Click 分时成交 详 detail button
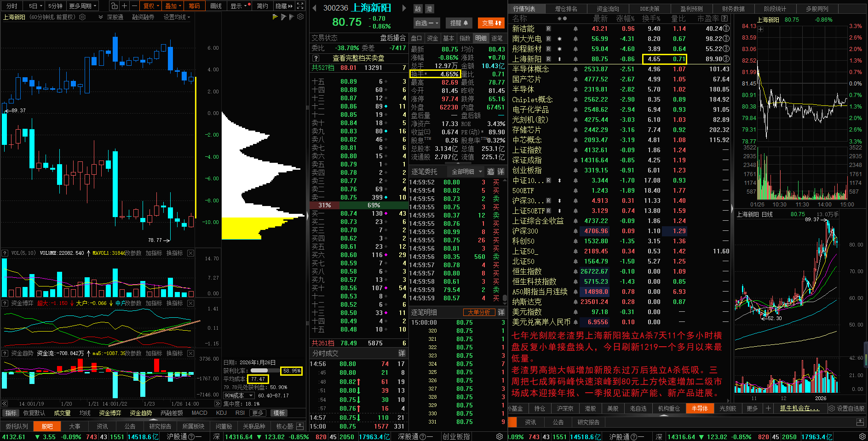This screenshot has width=868, height=441. point(402,353)
